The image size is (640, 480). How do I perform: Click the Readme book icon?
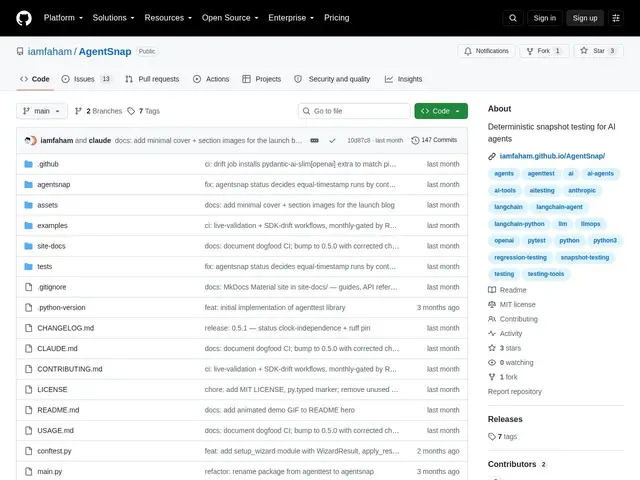[x=492, y=290]
